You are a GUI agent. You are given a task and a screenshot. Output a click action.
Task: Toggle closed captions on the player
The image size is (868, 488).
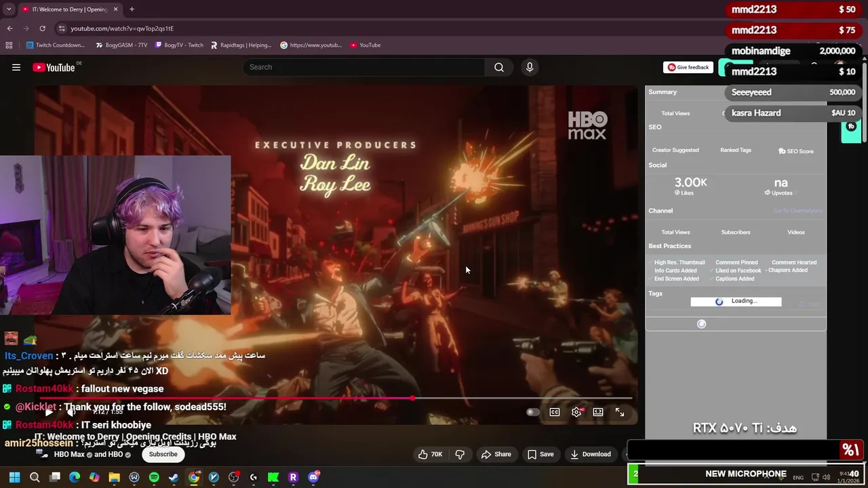pyautogui.click(x=555, y=412)
